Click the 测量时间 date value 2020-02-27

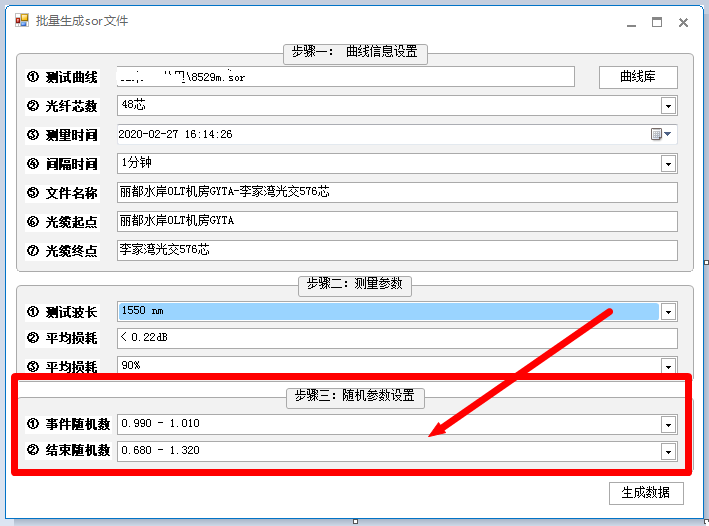click(148, 134)
